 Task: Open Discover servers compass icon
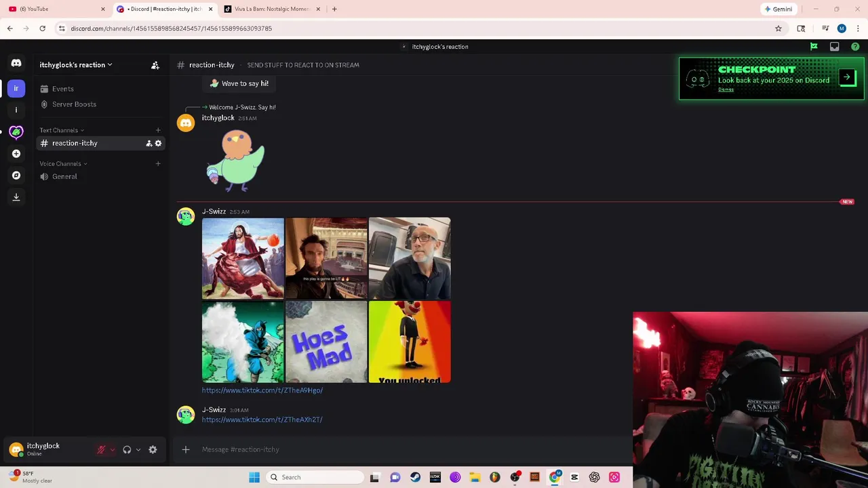click(16, 176)
